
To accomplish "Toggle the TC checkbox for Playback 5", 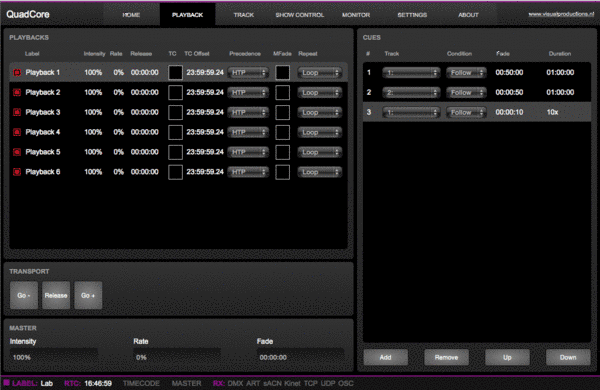I will [x=175, y=152].
